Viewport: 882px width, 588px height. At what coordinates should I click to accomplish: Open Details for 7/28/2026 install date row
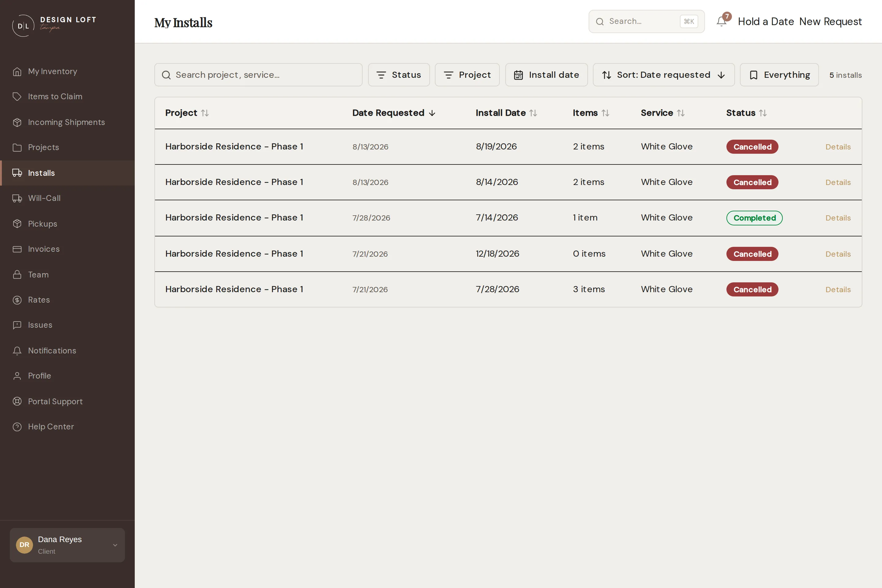[838, 289]
